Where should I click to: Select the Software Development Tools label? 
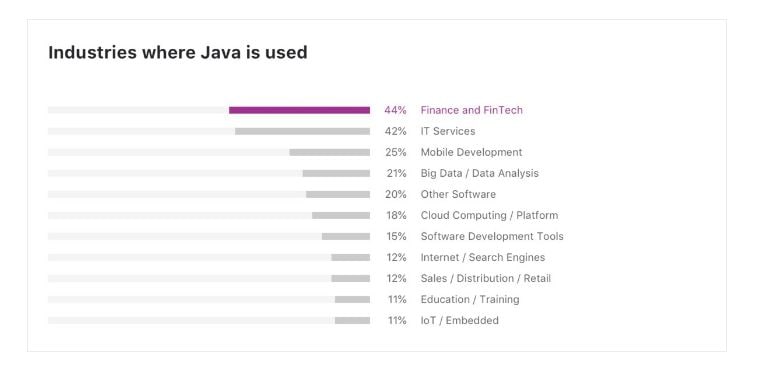click(x=492, y=236)
